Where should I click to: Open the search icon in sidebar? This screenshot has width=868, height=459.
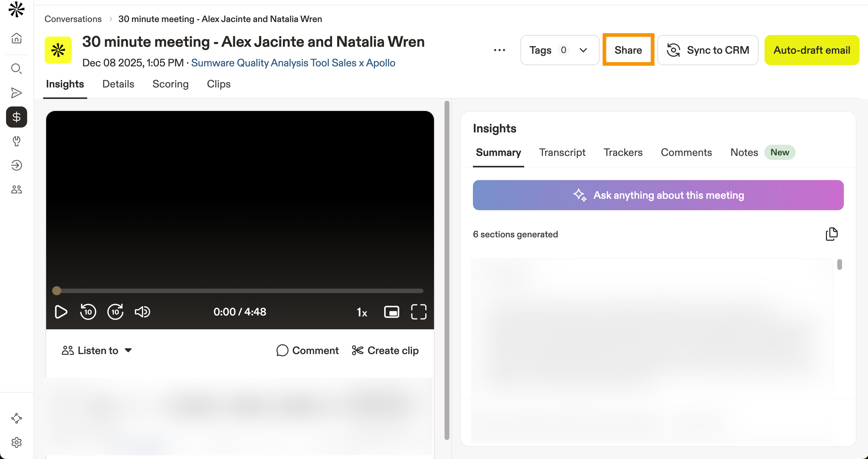[16, 69]
